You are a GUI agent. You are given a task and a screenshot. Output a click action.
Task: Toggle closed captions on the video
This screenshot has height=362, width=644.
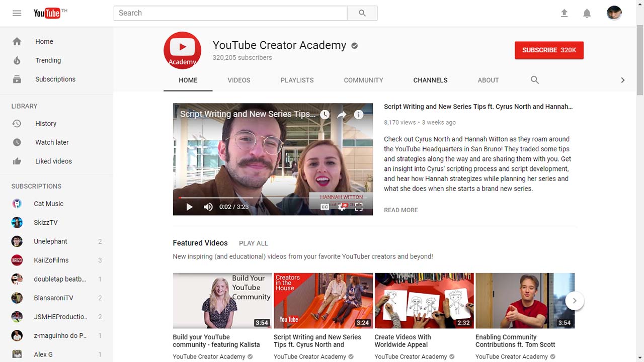(325, 207)
